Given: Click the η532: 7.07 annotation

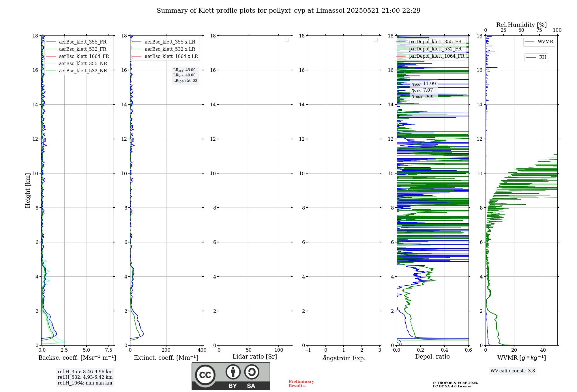Looking at the screenshot, I should pos(422,90).
